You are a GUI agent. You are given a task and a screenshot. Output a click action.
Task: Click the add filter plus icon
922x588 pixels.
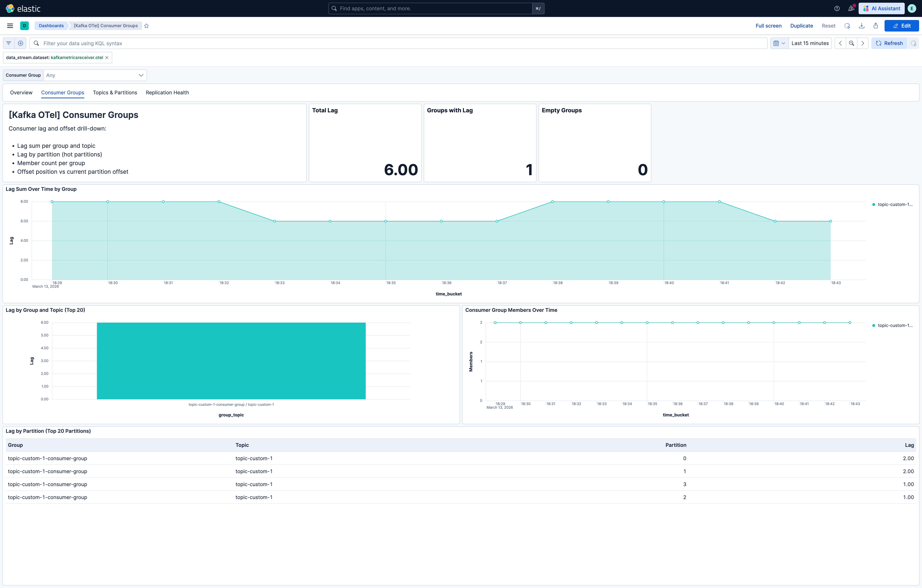(21, 43)
